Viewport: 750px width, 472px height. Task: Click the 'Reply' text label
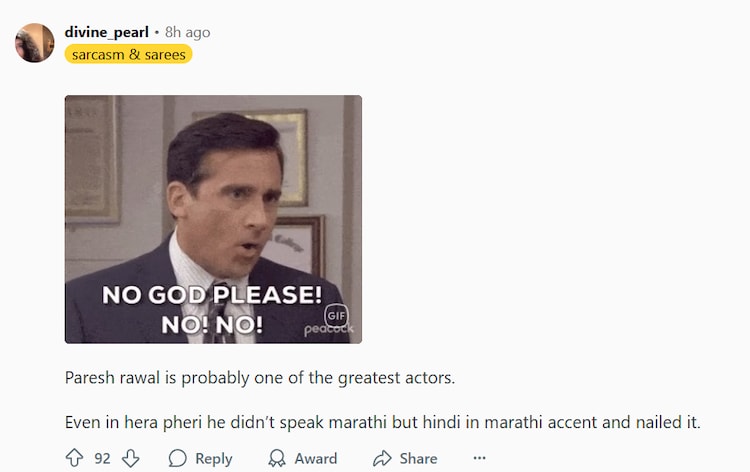point(214,459)
